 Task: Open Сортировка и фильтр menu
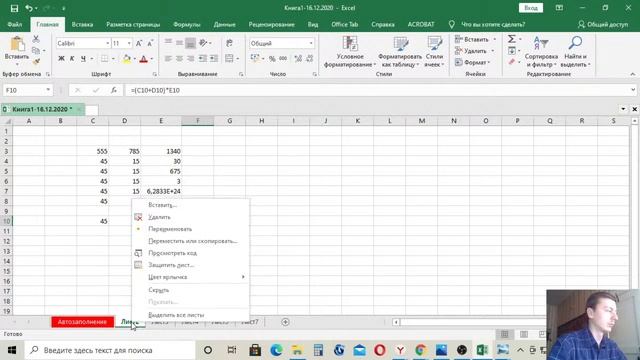tap(541, 52)
